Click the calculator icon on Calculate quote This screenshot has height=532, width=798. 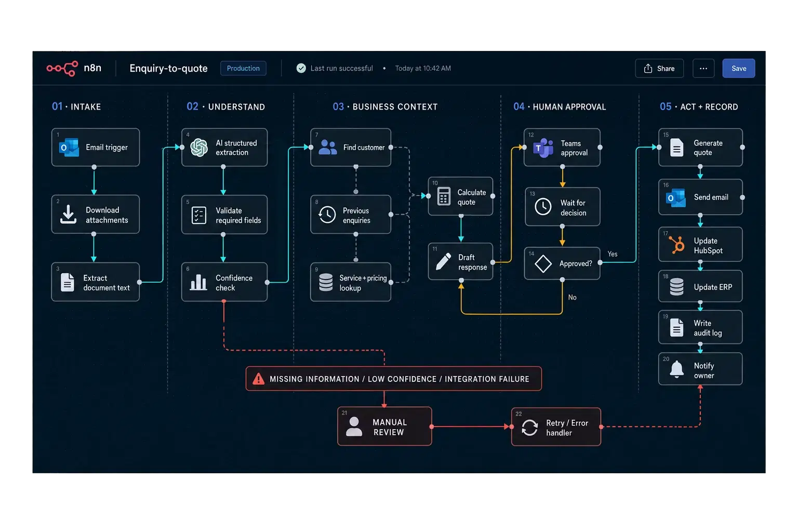(444, 196)
